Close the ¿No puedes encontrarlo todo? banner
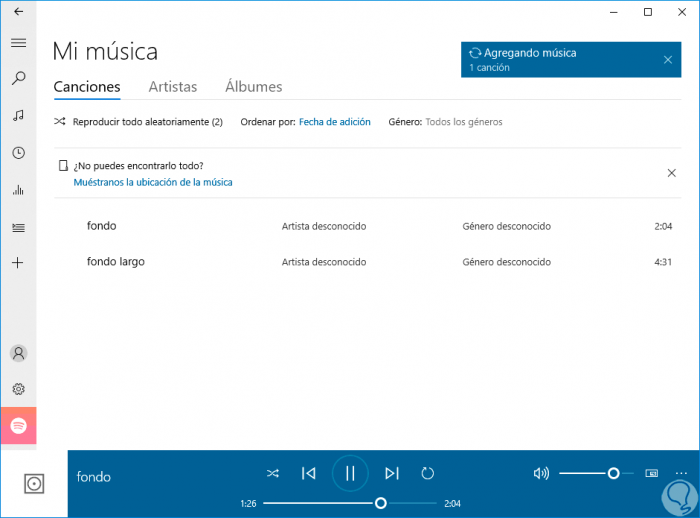Screen dimensions: 700x518 [671, 173]
